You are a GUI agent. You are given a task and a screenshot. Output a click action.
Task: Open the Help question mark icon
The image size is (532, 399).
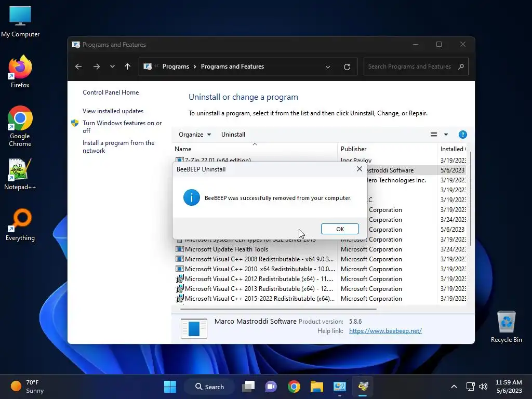tap(462, 135)
